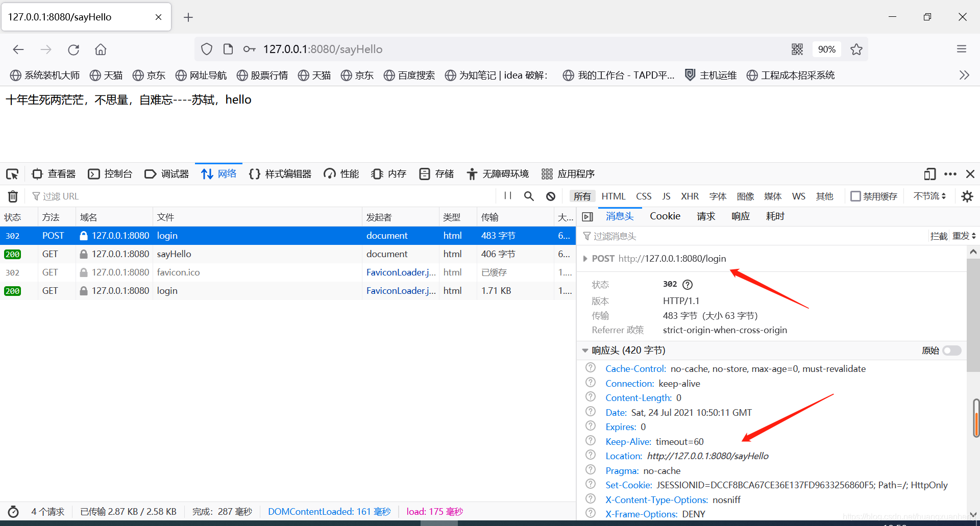Collapse the request details sidebar

click(x=587, y=217)
